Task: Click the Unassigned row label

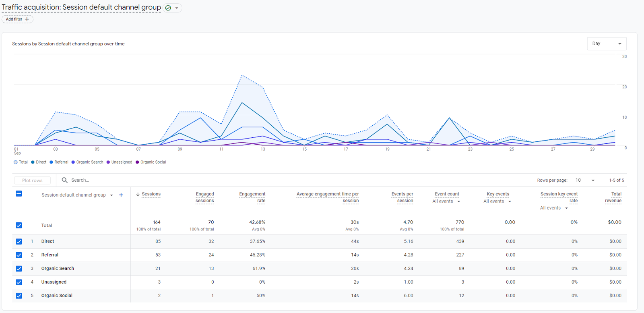Action: click(54, 282)
